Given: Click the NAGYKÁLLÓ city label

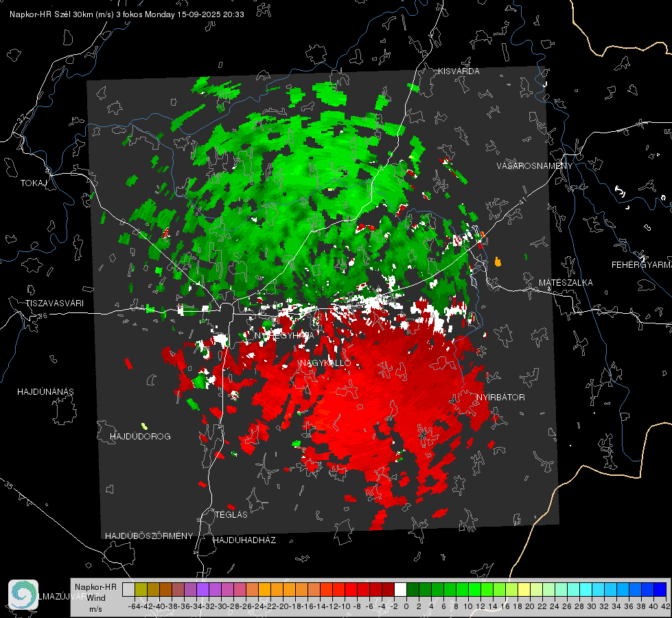Looking at the screenshot, I should 325,363.
